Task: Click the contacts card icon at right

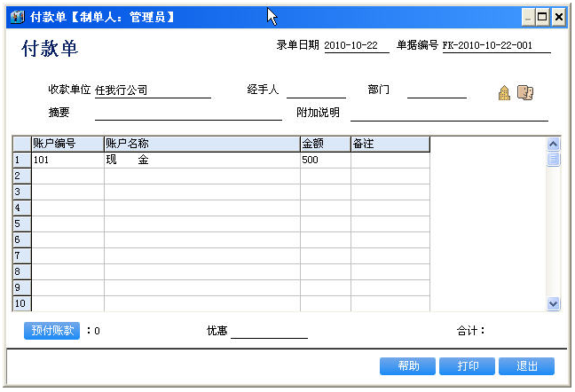Action: 525,93
